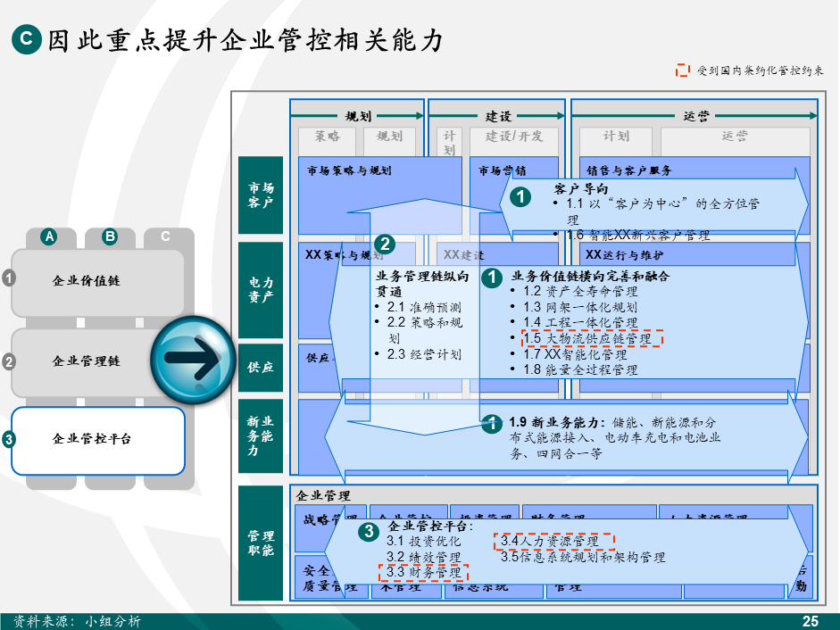Click the 电力资产 row label
Image resolution: width=840 pixels, height=630 pixels.
(261, 290)
